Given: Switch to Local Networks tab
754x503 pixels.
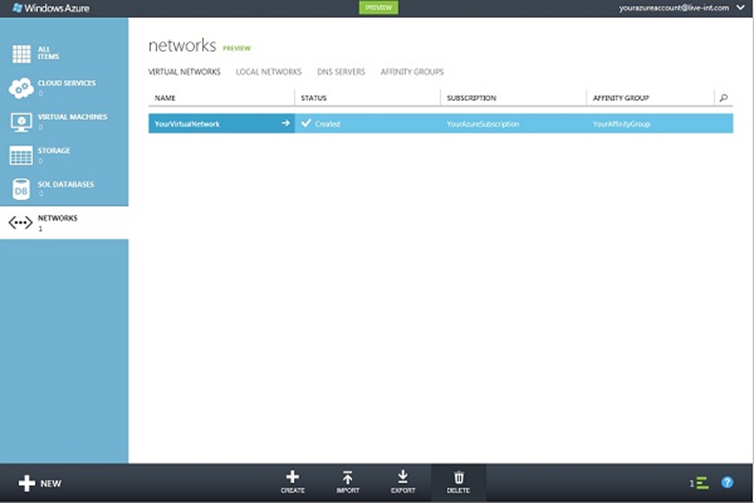Looking at the screenshot, I should (268, 72).
